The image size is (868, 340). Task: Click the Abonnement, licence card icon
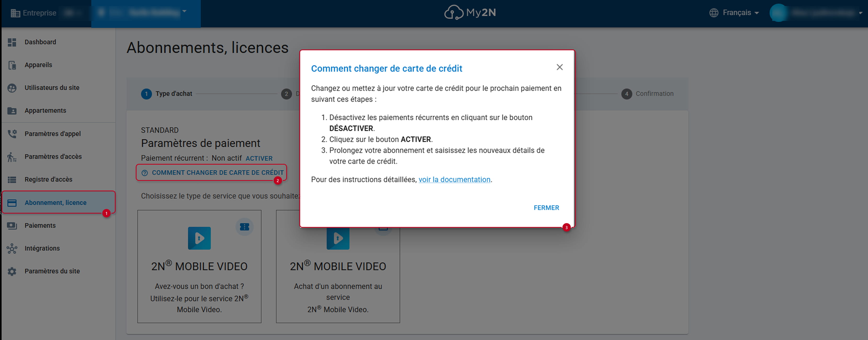[x=12, y=203]
